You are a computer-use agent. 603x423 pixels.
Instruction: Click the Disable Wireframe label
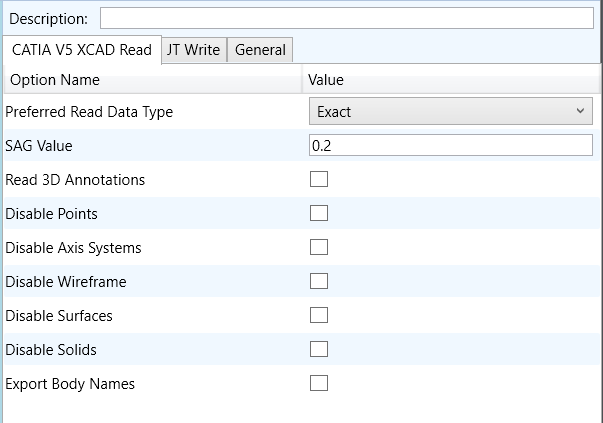click(66, 282)
